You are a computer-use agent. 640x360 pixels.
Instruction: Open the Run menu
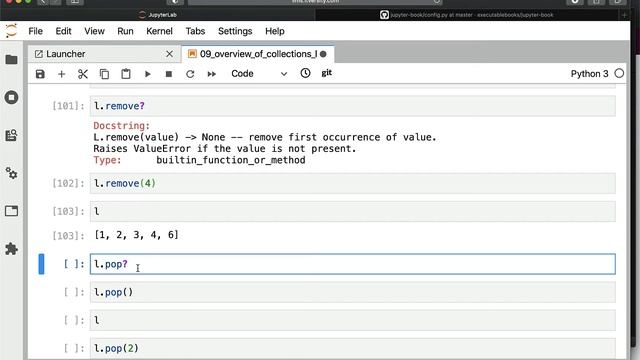tap(125, 31)
